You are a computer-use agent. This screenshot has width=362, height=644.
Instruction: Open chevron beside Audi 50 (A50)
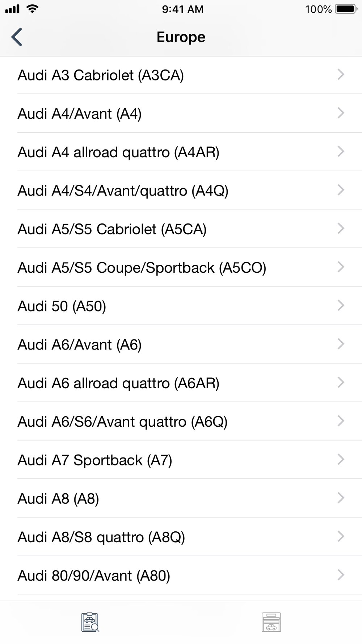coord(341,305)
